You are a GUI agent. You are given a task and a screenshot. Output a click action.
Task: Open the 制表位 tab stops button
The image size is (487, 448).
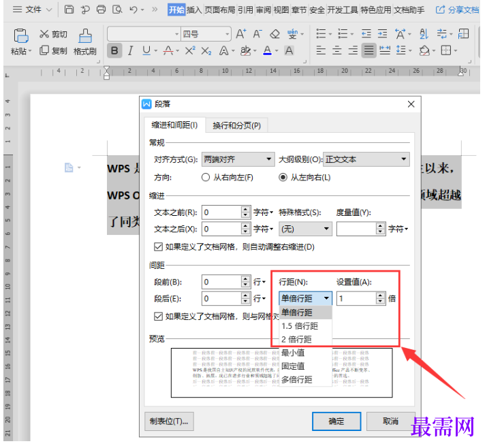click(170, 421)
